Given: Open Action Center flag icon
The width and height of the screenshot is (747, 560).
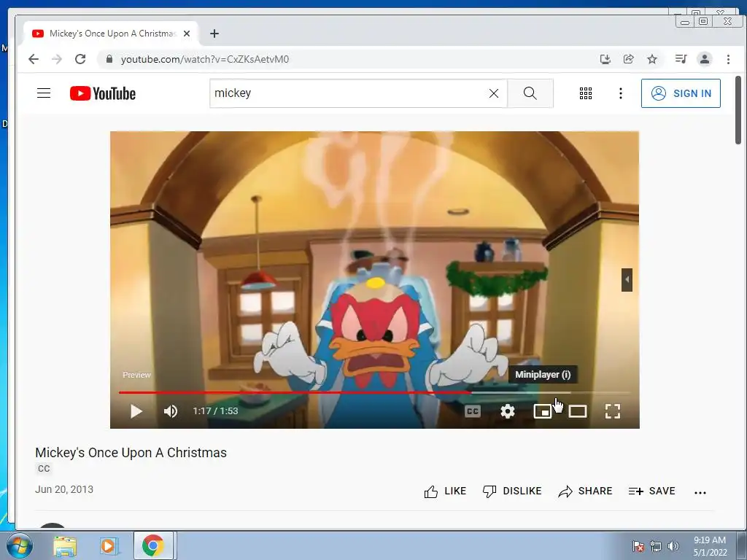Looking at the screenshot, I should click(x=638, y=546).
